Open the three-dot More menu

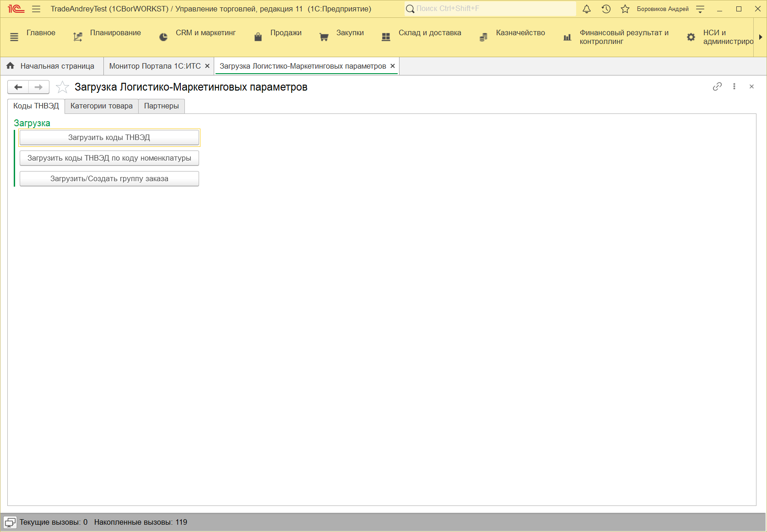734,86
